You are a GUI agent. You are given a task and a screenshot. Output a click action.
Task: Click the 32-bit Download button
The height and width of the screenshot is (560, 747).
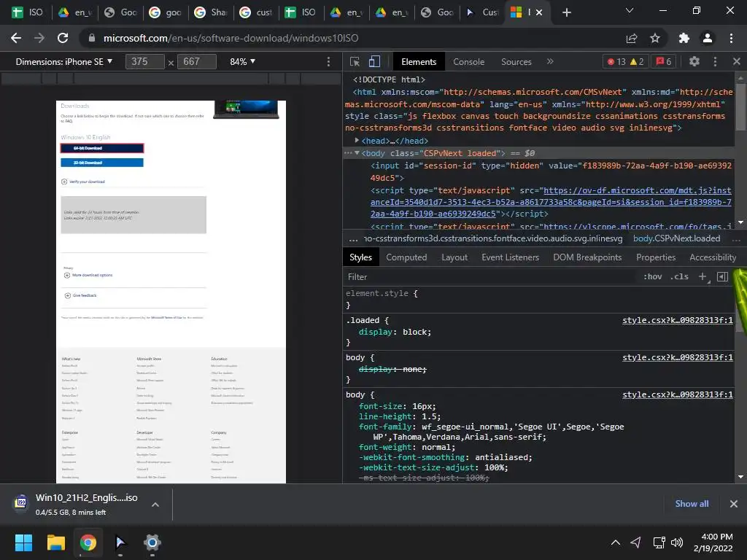(x=102, y=163)
